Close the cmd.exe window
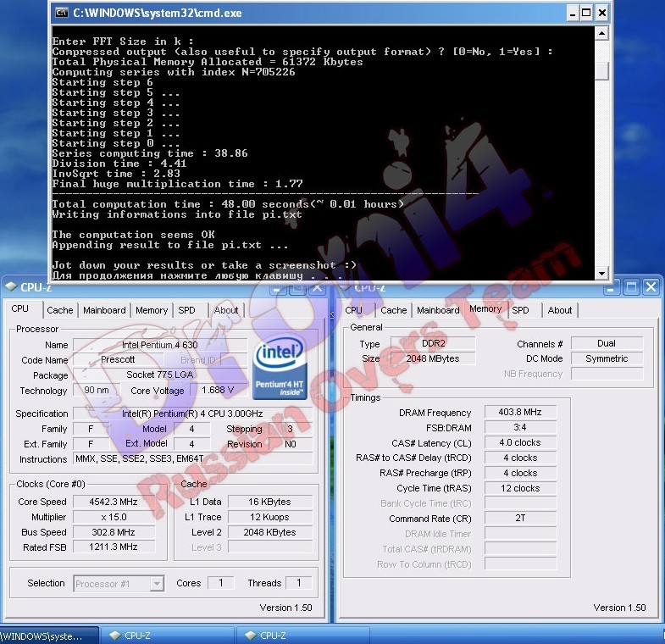The width and height of the screenshot is (665, 644). [x=602, y=13]
